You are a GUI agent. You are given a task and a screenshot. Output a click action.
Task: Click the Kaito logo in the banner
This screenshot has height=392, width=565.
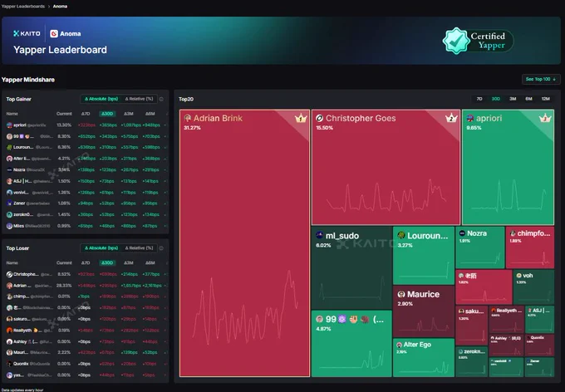(x=27, y=33)
